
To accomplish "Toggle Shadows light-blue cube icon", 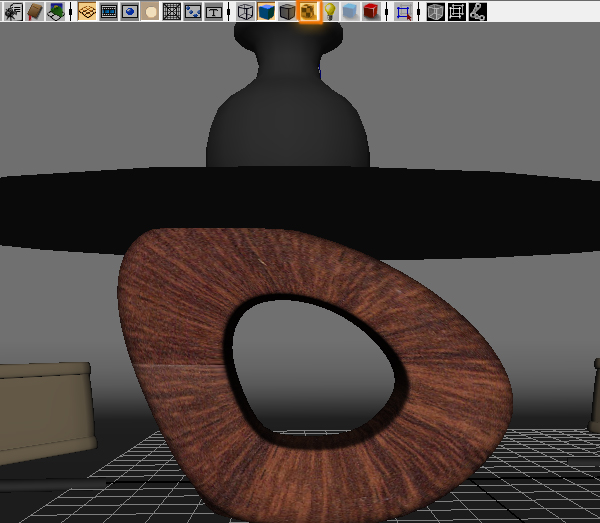I will [350, 11].
